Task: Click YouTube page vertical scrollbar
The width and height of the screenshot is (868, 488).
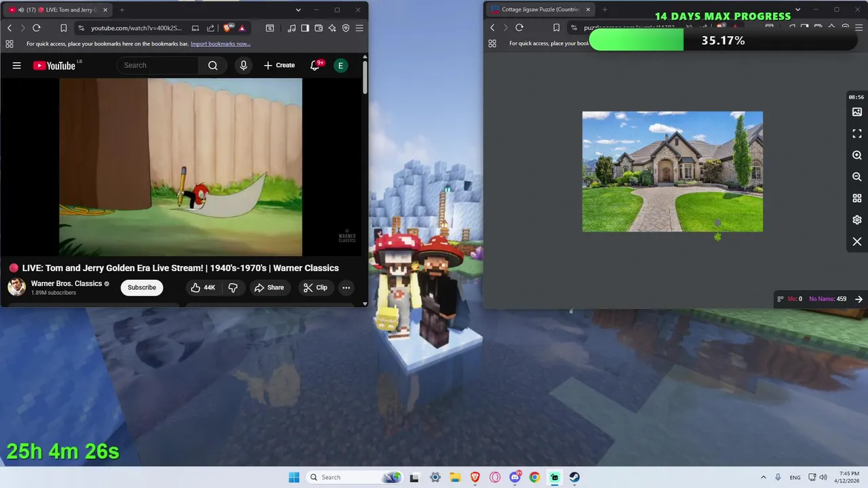Action: [365, 78]
